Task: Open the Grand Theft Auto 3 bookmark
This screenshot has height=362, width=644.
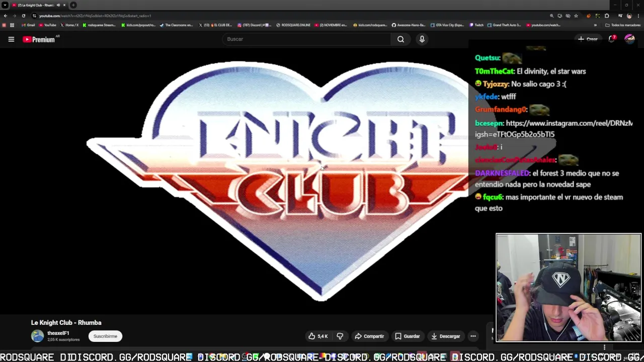Action: [x=504, y=25]
